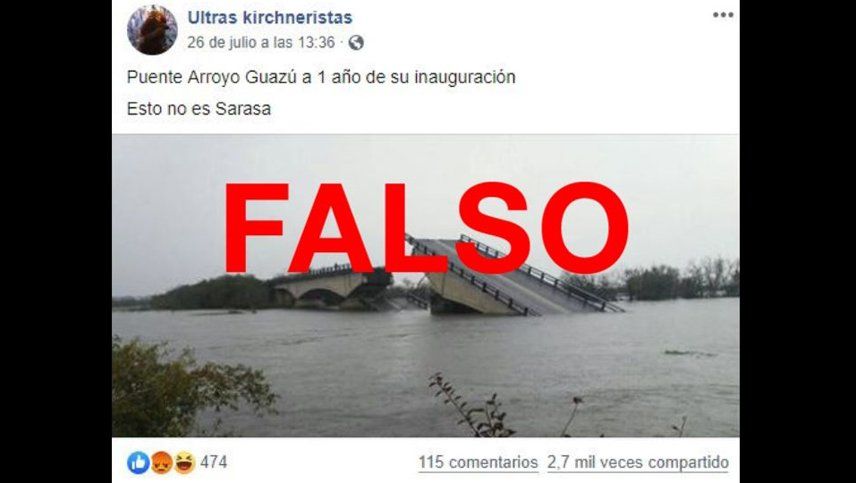Open the collapsed bridge photo
The width and height of the screenshot is (856, 483).
click(x=426, y=285)
